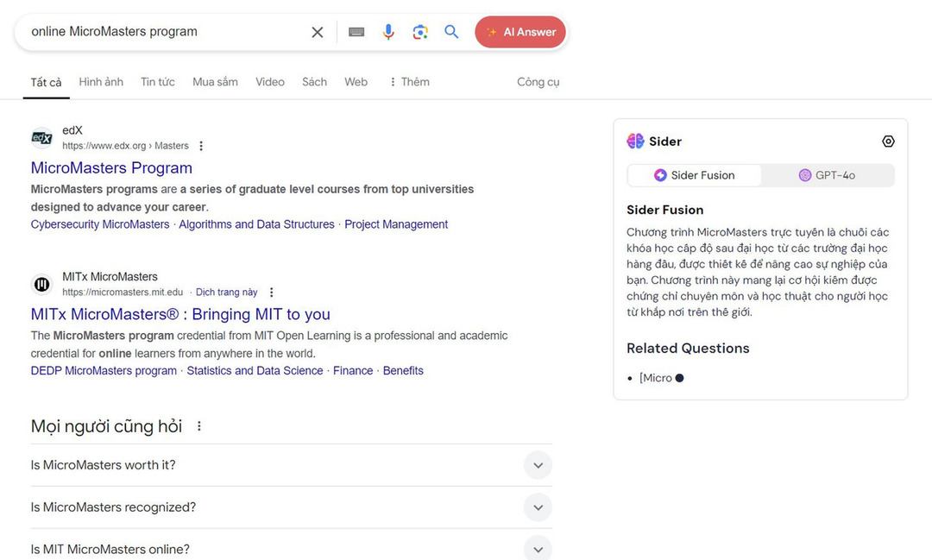Screen dimensions: 932x560
Task: Open options beside Mọi người cũng hỏi
Action: (x=199, y=426)
